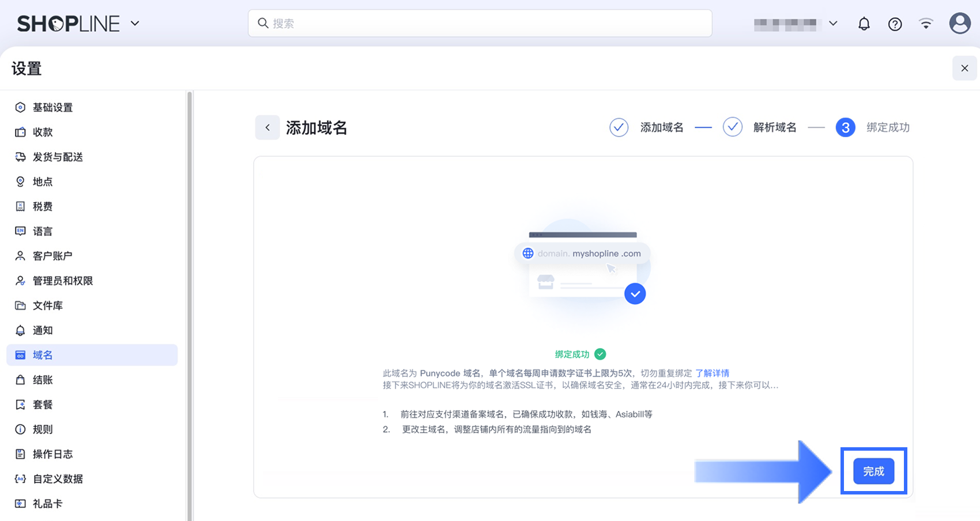Viewport: 980px width, 521px height.
Task: Open the 地点 menu item
Action: click(x=92, y=182)
